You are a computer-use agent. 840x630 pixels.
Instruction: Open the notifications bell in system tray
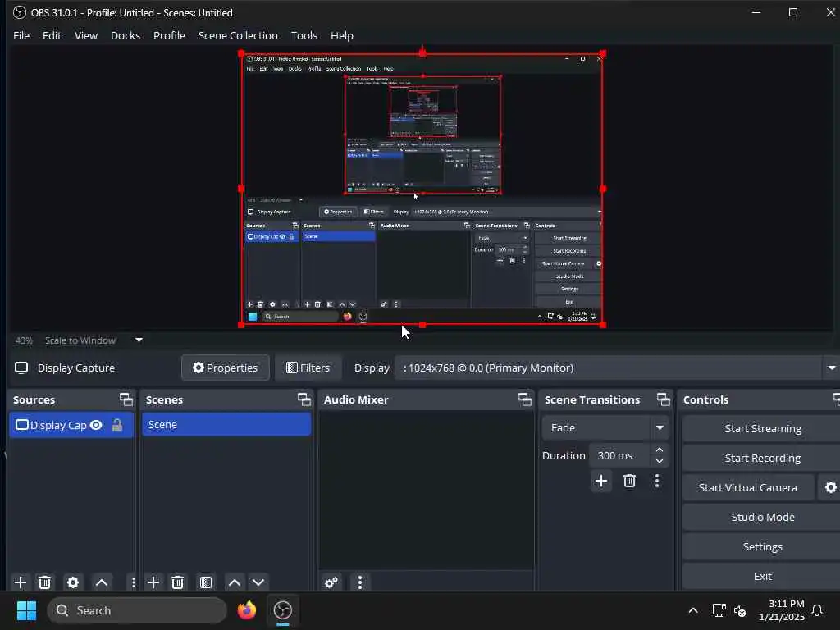tap(817, 610)
